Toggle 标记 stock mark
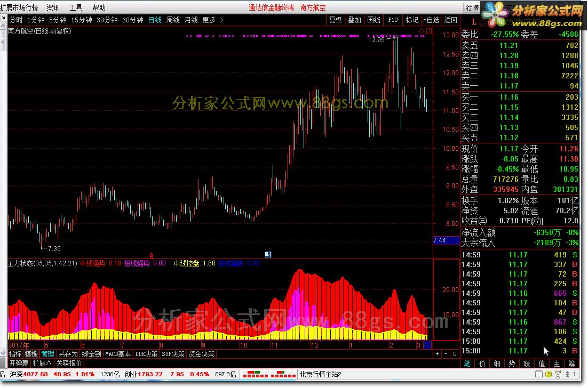Image resolution: width=588 pixels, height=388 pixels. (412, 20)
